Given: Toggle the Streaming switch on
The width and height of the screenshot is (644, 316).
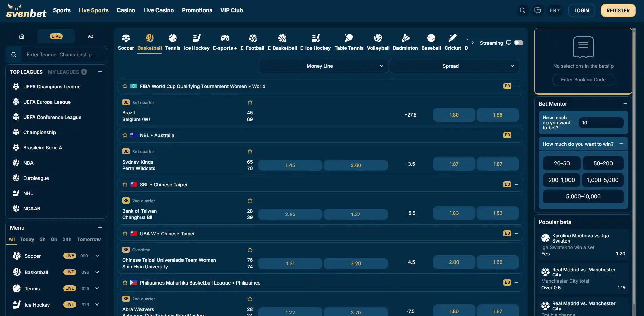Looking at the screenshot, I should pyautogui.click(x=518, y=43).
